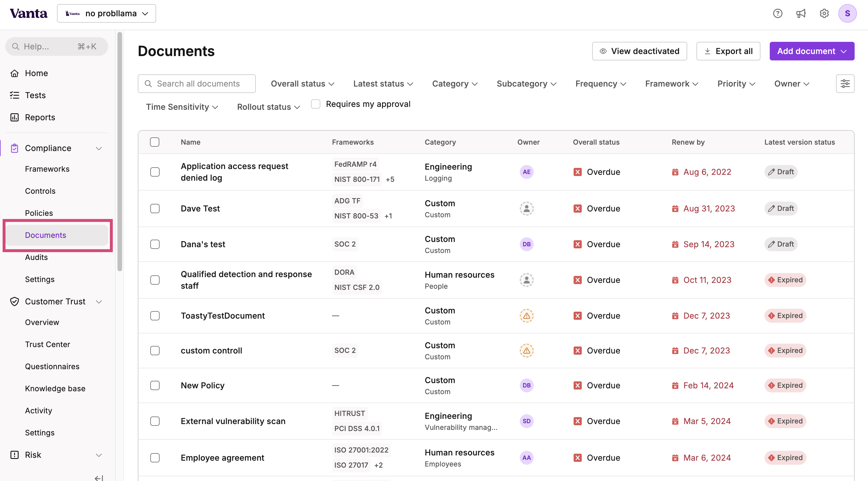This screenshot has width=868, height=481.
Task: Click the Vanta logo
Action: pyautogui.click(x=29, y=13)
